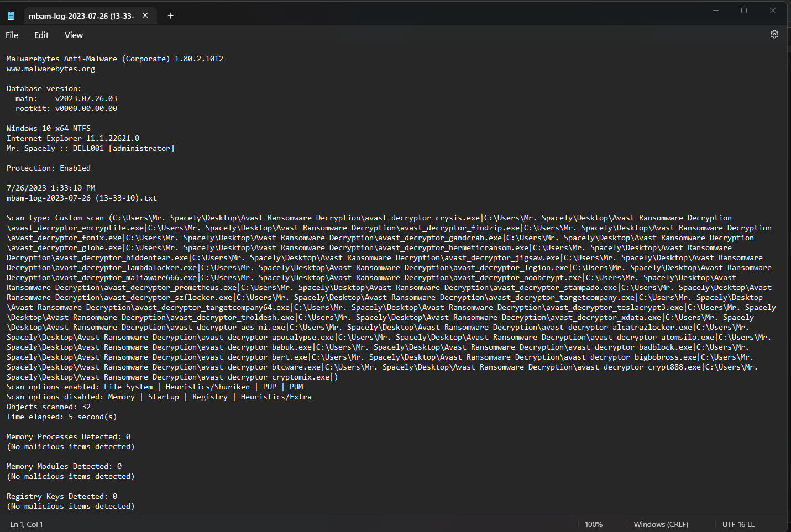The image size is (791, 532).
Task: Click No malicious items detected under Memory Processes
Action: [x=71, y=446]
